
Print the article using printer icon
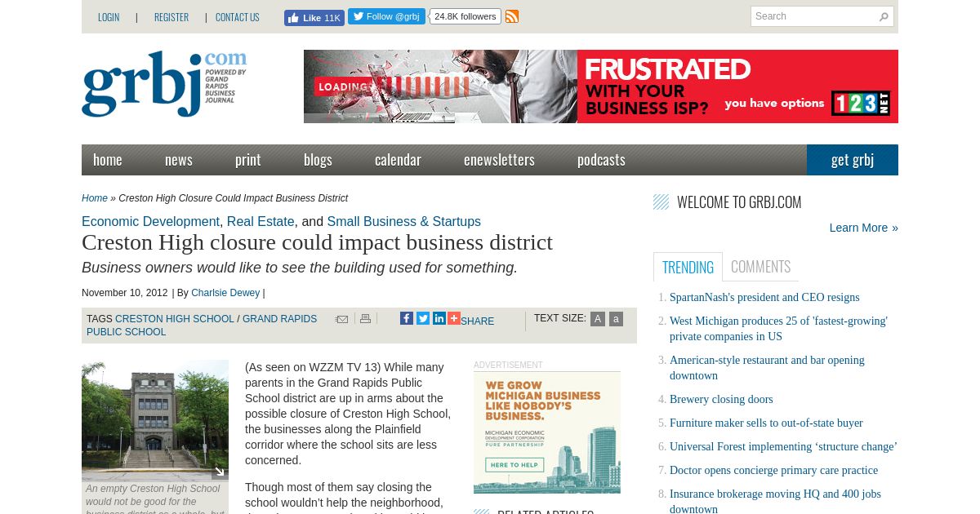pos(365,319)
